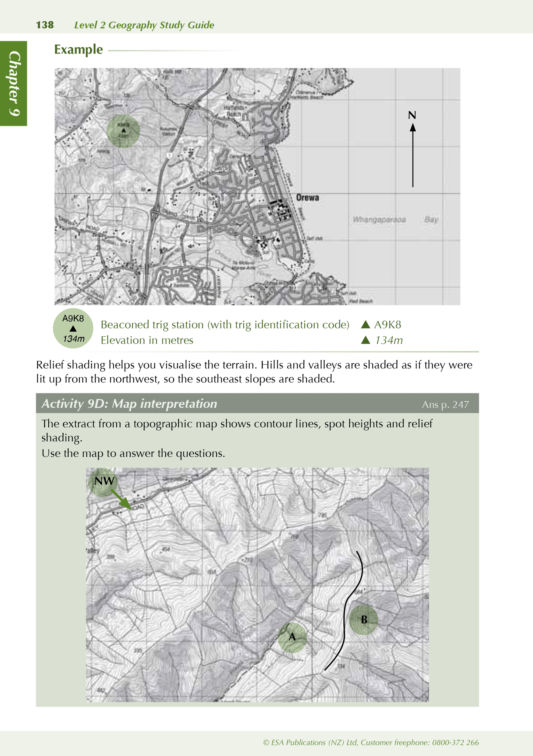Click the 'Example' heading
The image size is (533, 756).
(x=79, y=49)
